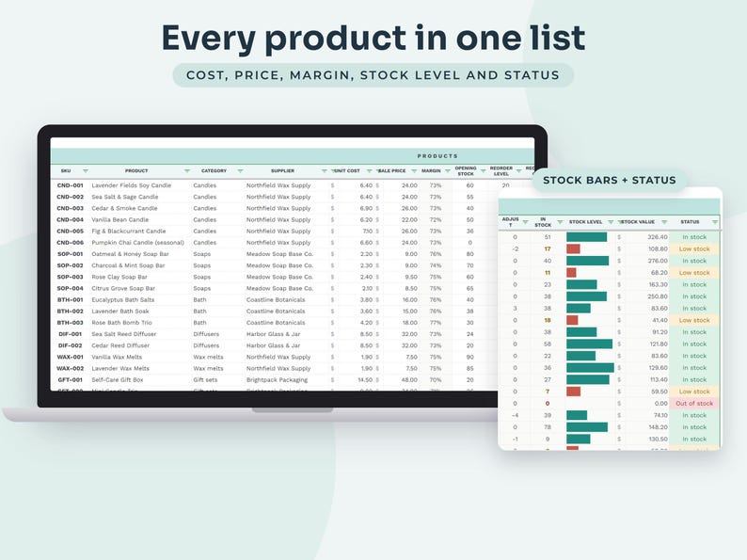Click Meadow Soap Base Co. in SOP-003 row
The width and height of the screenshot is (747, 560).
(x=279, y=277)
